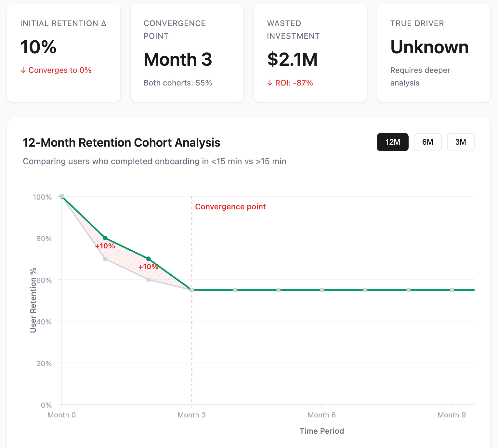Screen dimensions: 498x448
Task: Click the 'Month 3' headline value
Action: 178,59
